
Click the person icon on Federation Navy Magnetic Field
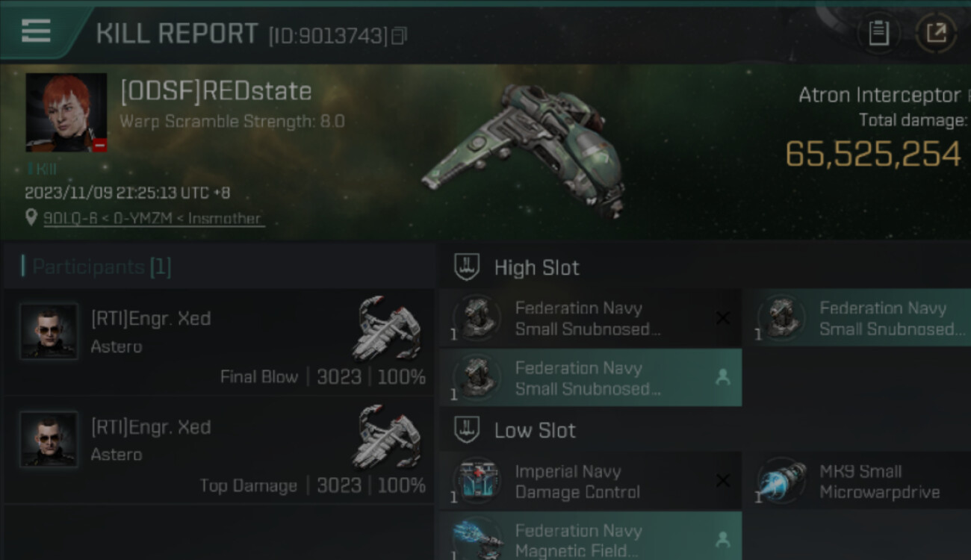(x=722, y=538)
